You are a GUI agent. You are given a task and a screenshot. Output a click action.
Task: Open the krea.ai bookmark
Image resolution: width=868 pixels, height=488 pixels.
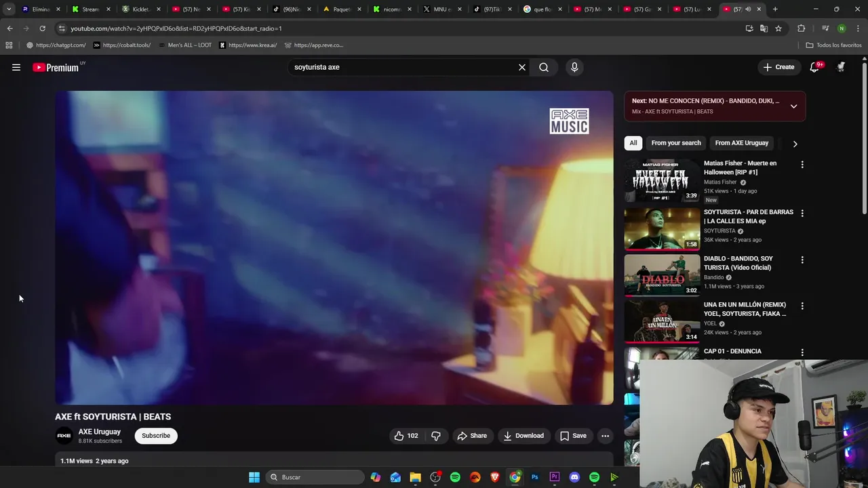[x=248, y=45]
